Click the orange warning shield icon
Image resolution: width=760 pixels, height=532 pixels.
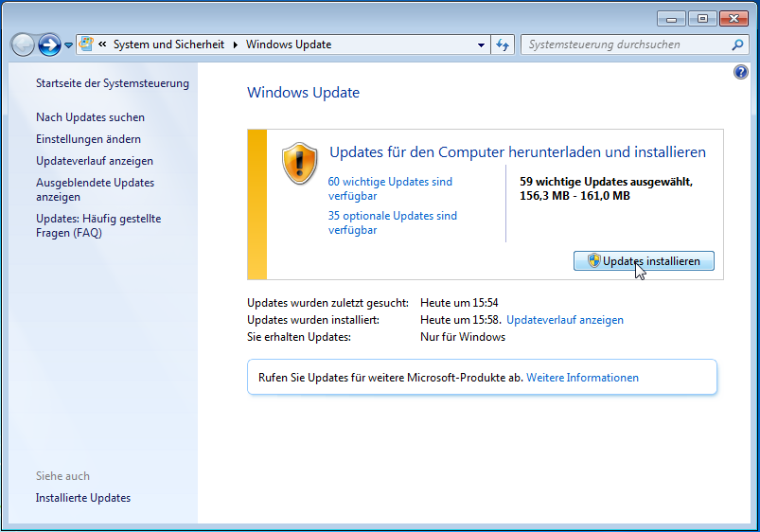pos(299,164)
